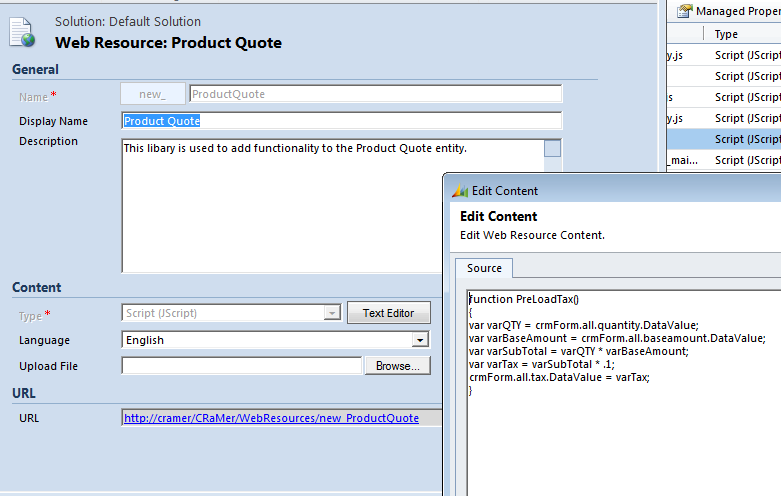Click the Dynamics CRM icon in Edit Content title bar
Image resolution: width=781 pixels, height=496 pixels.
point(460,191)
